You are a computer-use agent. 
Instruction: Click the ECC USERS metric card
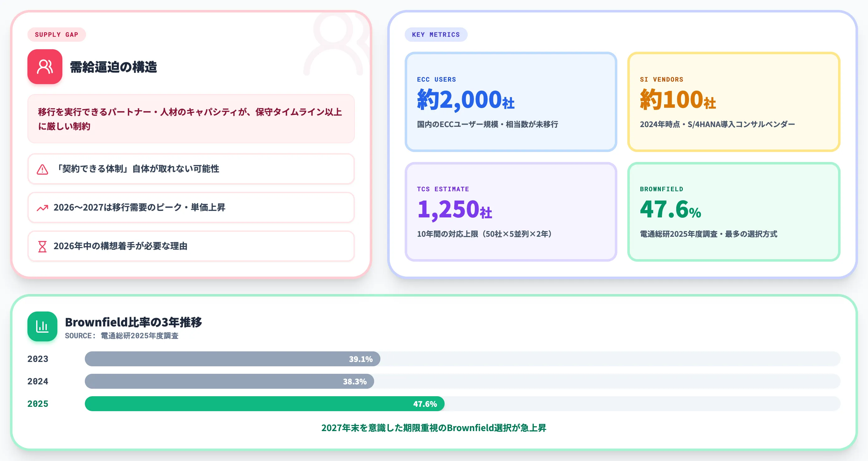(x=511, y=102)
